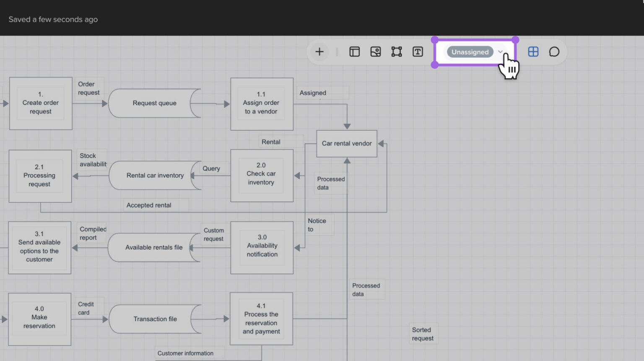Open the comments panel
The image size is (644, 361).
tap(554, 52)
